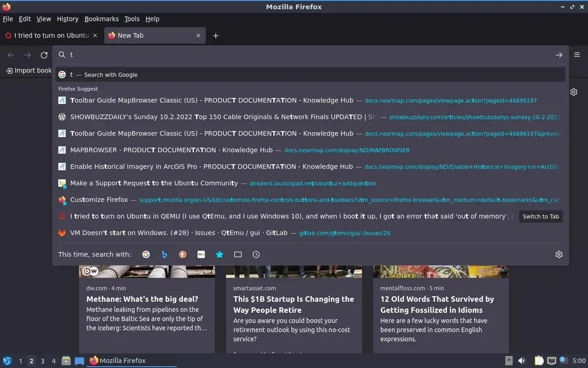The height and width of the screenshot is (368, 588).
Task: Search this time with Bing icon
Action: coord(164,254)
